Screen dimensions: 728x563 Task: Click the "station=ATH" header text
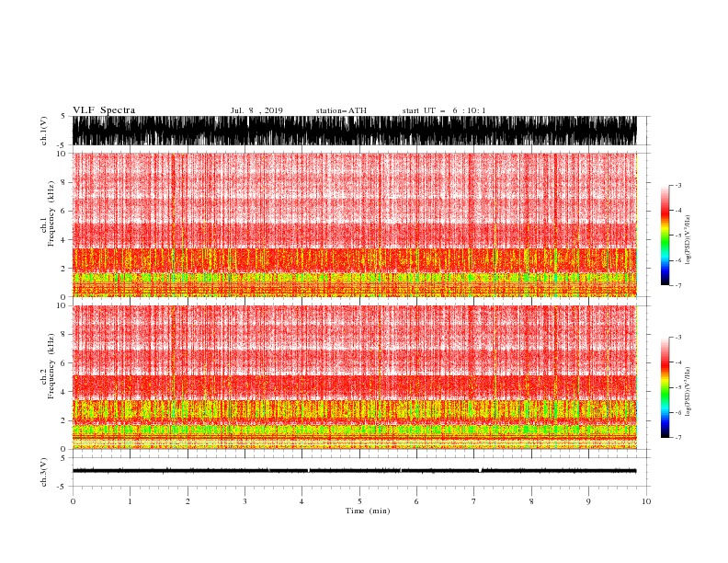(341, 110)
